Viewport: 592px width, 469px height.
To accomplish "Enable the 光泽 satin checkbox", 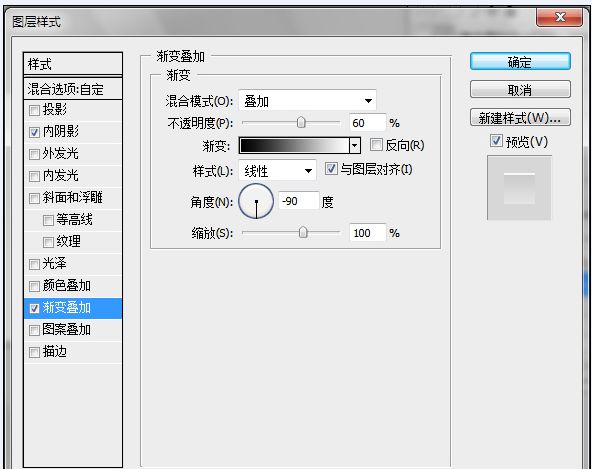I will (x=34, y=264).
